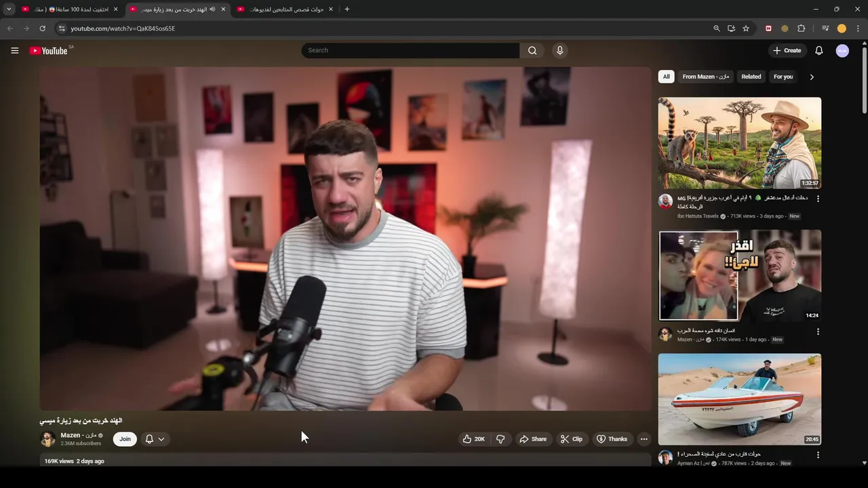Click the install/cast screen icon in address bar

click(731, 28)
